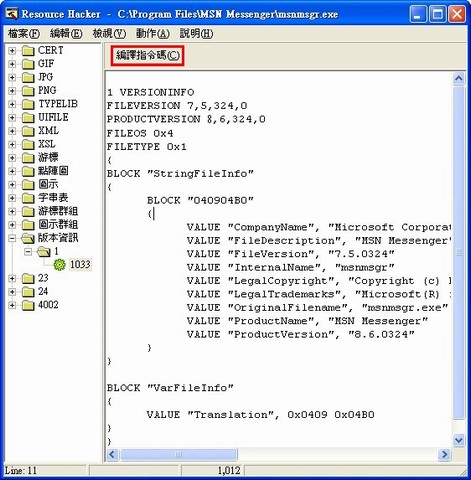The height and width of the screenshot is (480, 471).
Task: Click the BLOCK "VarFileInfo" line
Action: point(170,388)
